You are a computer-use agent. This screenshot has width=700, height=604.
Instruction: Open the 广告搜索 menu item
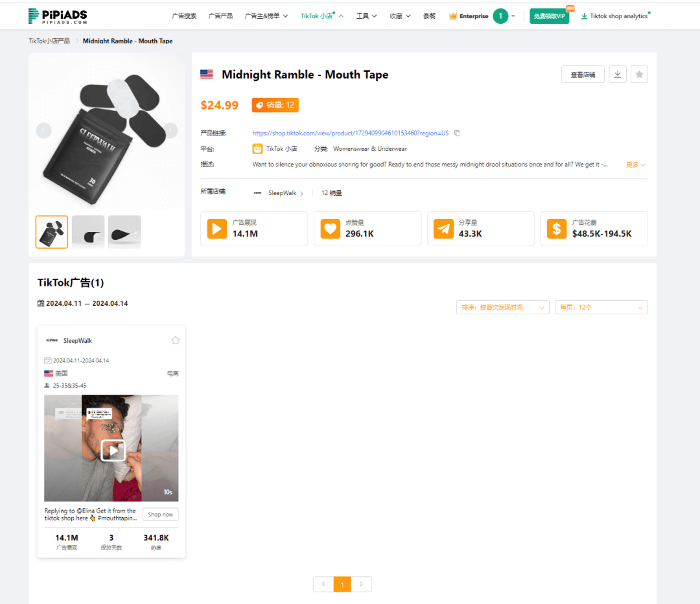pyautogui.click(x=184, y=16)
